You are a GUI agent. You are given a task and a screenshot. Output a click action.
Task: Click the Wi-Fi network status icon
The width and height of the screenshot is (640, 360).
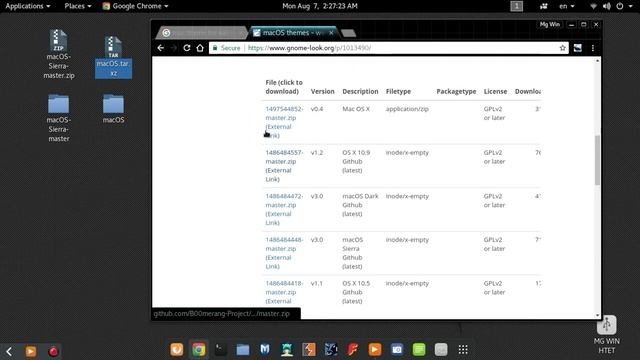pyautogui.click(x=593, y=6)
